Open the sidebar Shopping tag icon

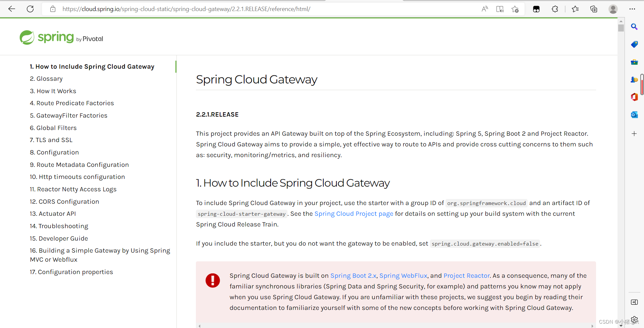(x=634, y=44)
